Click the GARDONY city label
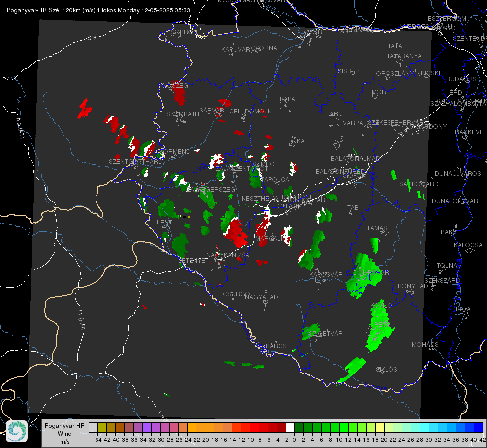This screenshot has width=487, height=448. [x=431, y=127]
